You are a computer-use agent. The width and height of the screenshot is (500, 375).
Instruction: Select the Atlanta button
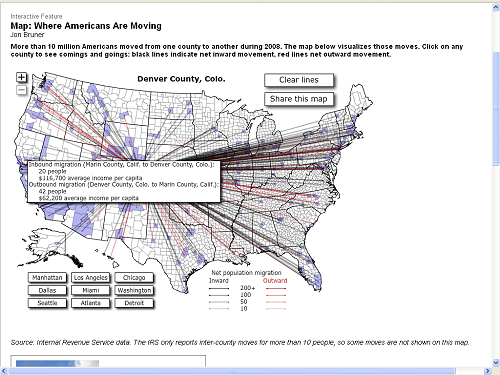point(91,303)
